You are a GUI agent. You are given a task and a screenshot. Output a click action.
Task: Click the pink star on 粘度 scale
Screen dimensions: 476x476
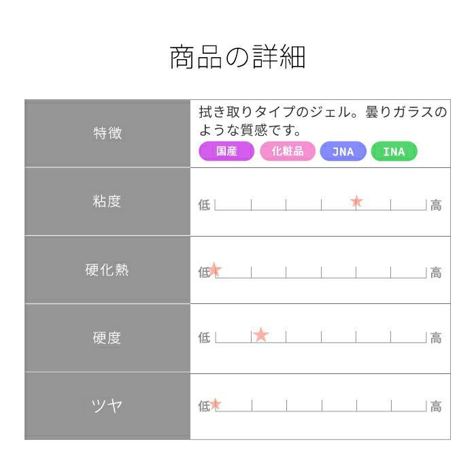click(356, 201)
